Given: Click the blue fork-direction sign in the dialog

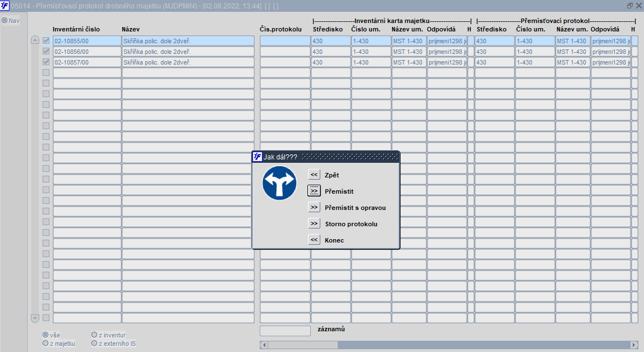Looking at the screenshot, I should pyautogui.click(x=279, y=182).
